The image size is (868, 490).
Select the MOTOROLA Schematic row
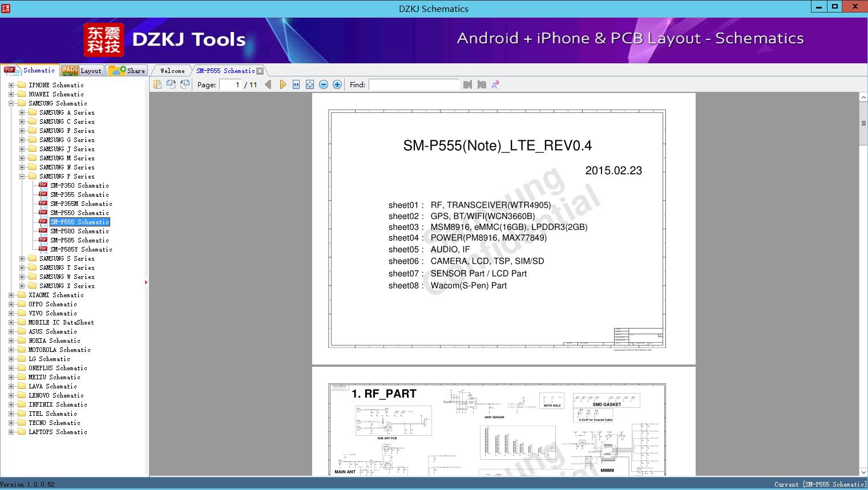[x=59, y=350]
